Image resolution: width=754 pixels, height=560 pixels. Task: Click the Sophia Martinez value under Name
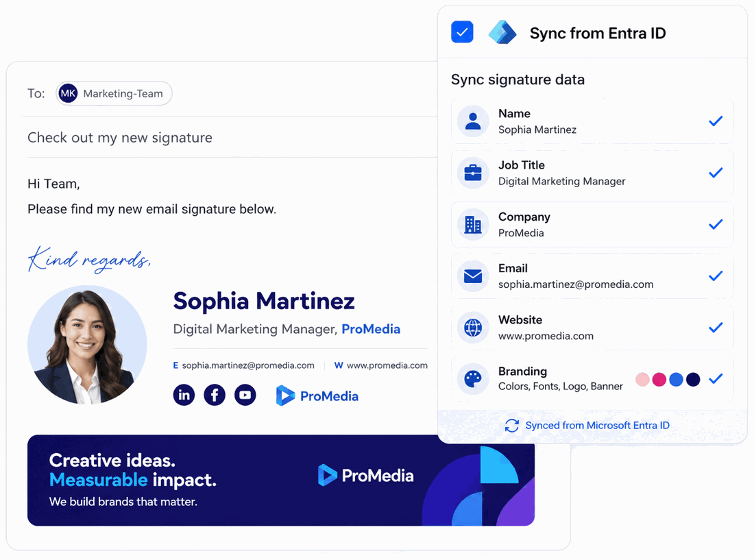537,130
